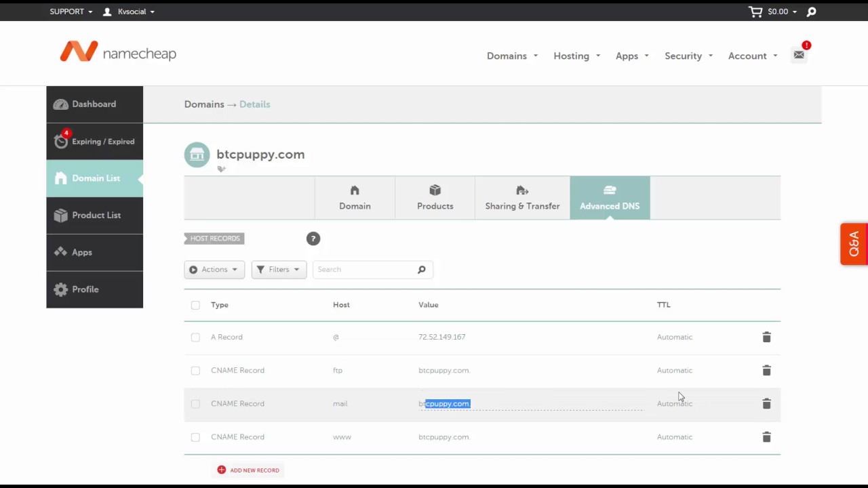Open the Q&A side widget
868x488 pixels.
click(854, 244)
